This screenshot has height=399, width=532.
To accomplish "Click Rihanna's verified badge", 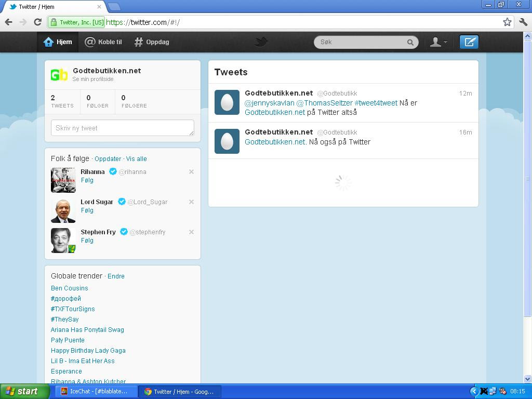I will pos(113,171).
